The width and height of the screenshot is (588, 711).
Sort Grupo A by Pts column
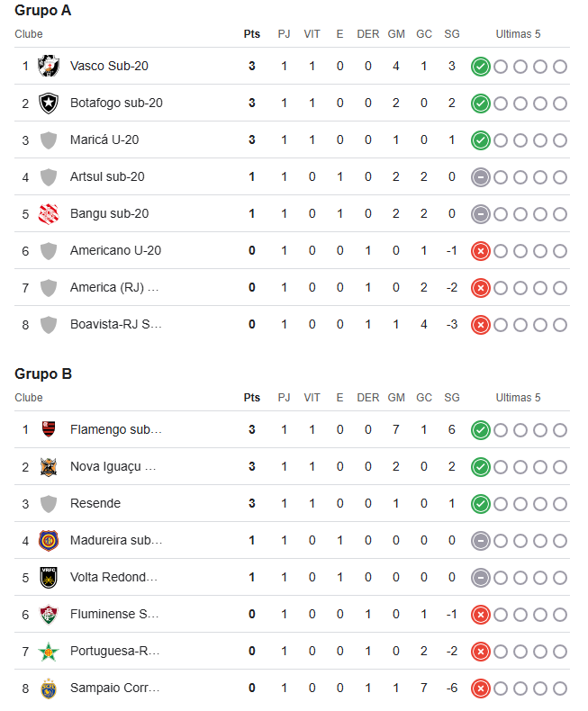(252, 34)
